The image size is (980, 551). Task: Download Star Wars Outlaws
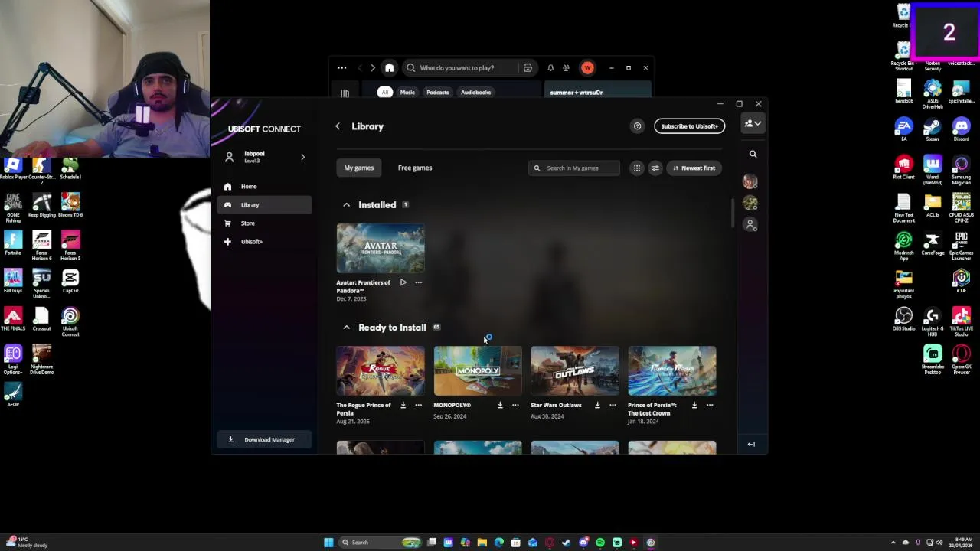598,405
